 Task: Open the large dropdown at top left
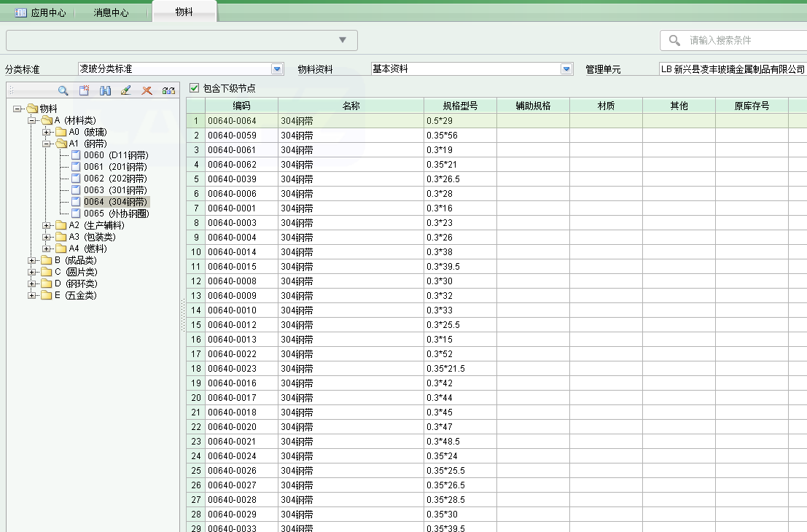tap(343, 40)
